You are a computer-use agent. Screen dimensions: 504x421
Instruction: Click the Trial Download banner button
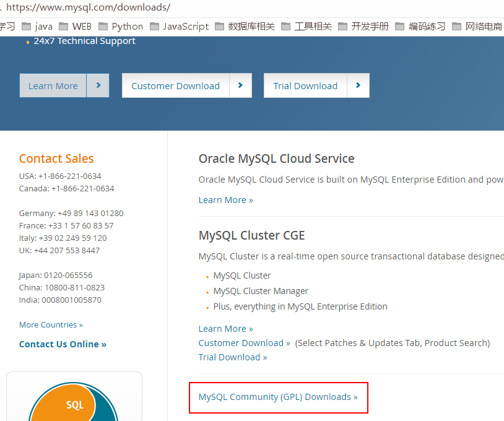pyautogui.click(x=305, y=85)
